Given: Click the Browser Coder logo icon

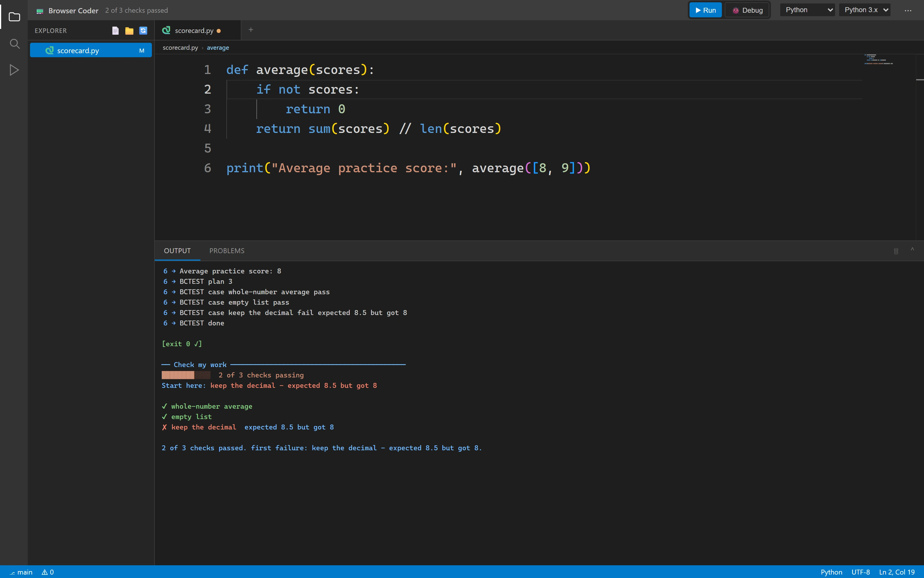Looking at the screenshot, I should click(x=40, y=11).
